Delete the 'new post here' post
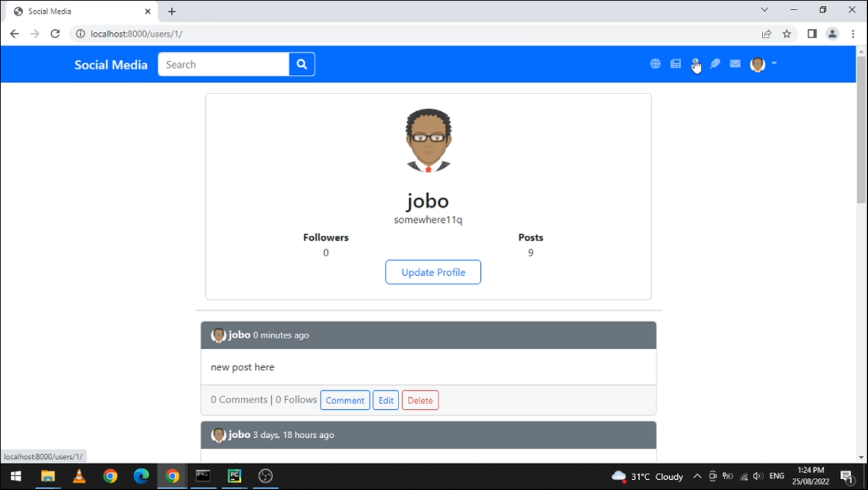 coord(420,400)
